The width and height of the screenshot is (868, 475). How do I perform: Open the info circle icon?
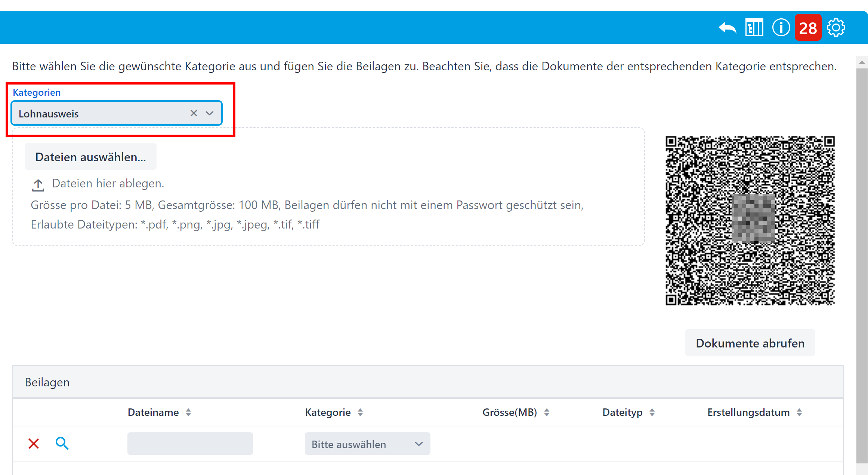(781, 28)
